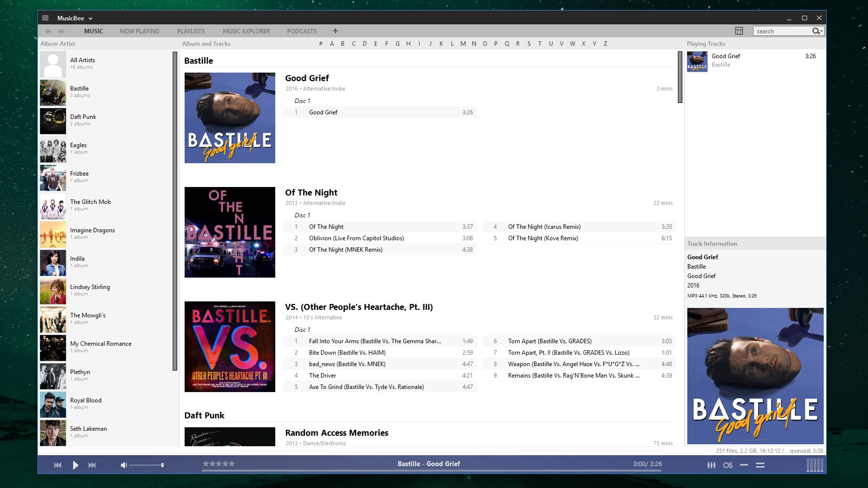Image resolution: width=868 pixels, height=488 pixels.
Task: Mute with the speaker icon
Action: click(x=123, y=465)
